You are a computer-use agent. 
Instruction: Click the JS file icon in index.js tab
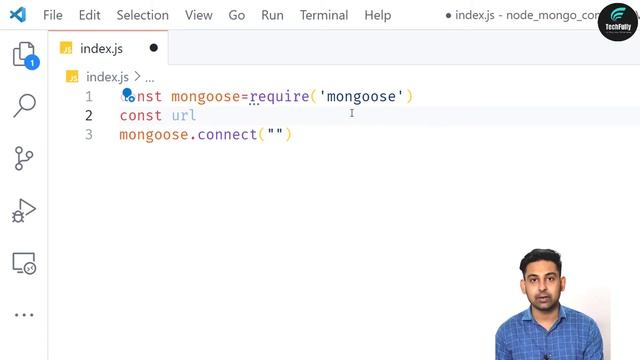66,48
